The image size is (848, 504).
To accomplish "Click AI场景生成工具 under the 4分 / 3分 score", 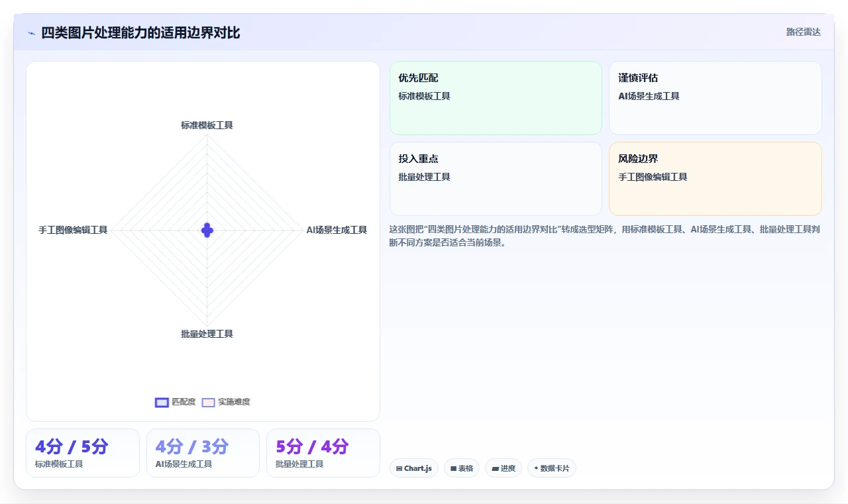I will [x=184, y=464].
